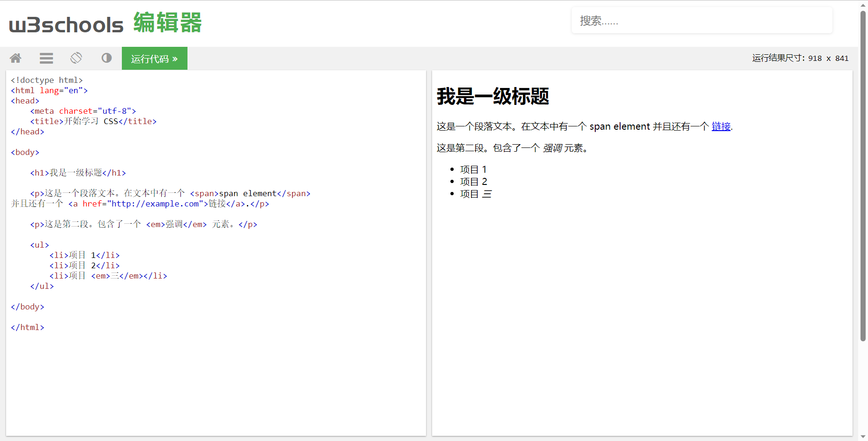Screen dimensions: 868x441
Task: Click the scrollbar down arrow
Action: point(863,437)
